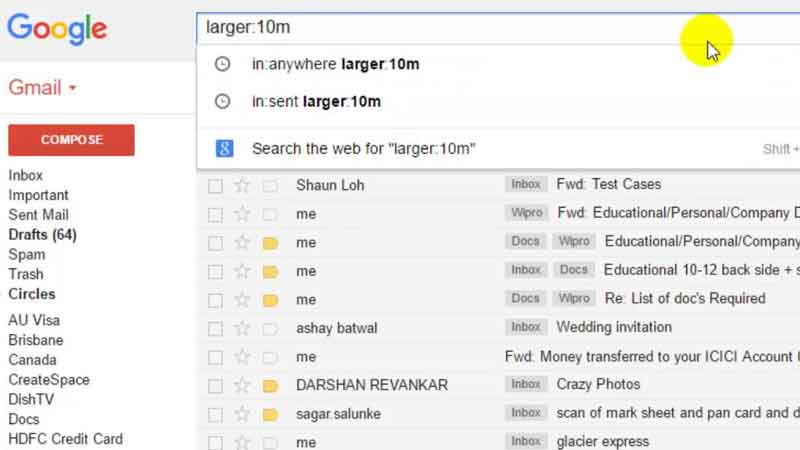Toggle yellow importance marker on Crazy Photos email
This screenshot has width=800, height=450.
pos(270,386)
